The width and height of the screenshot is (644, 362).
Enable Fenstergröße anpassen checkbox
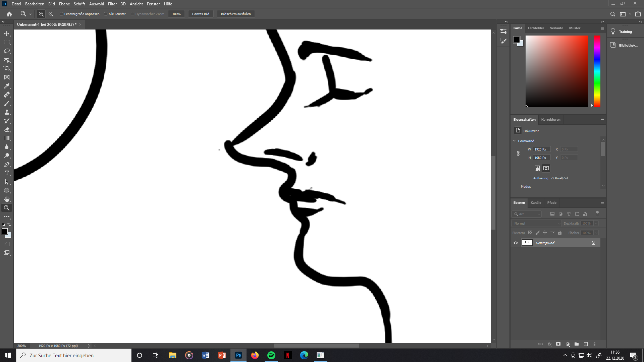(61, 14)
